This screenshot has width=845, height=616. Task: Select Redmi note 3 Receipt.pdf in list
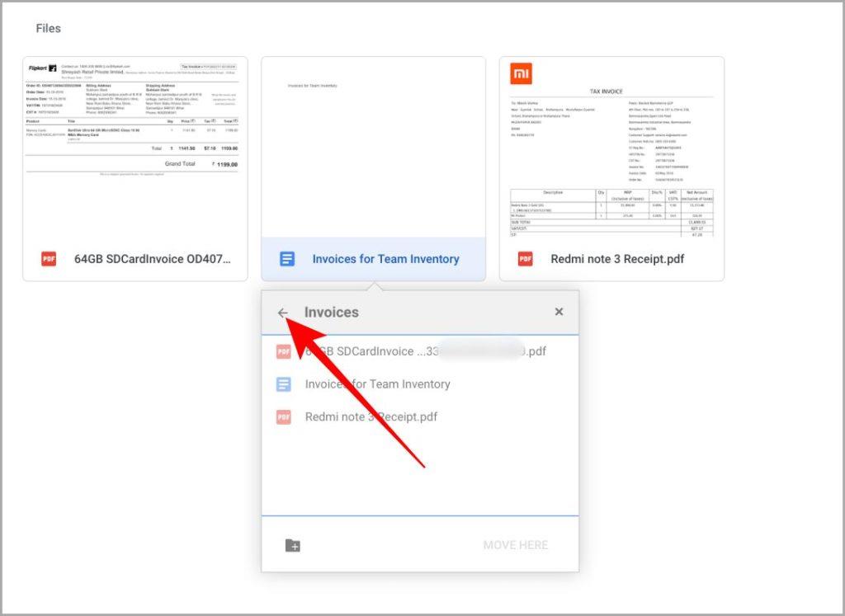click(x=420, y=416)
